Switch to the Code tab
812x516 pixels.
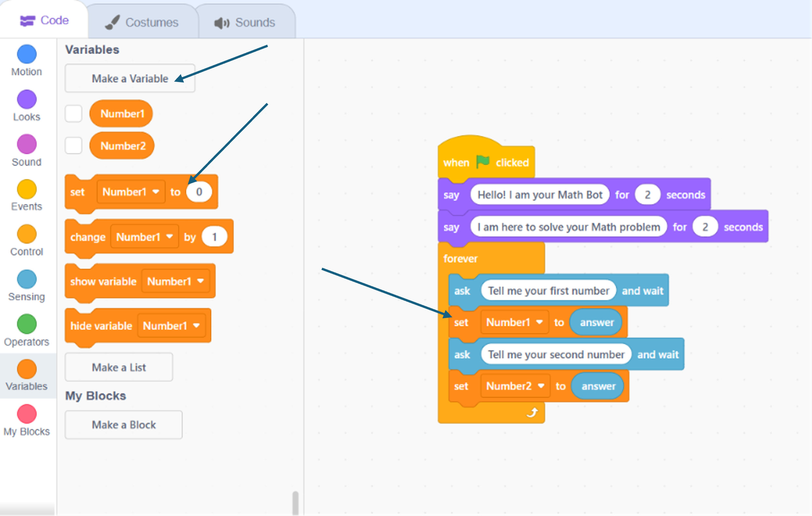44,20
